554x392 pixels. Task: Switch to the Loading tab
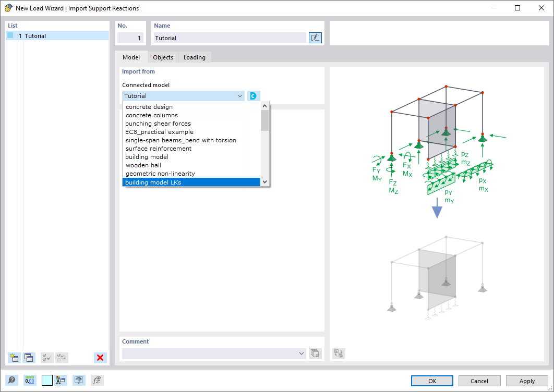pyautogui.click(x=195, y=57)
